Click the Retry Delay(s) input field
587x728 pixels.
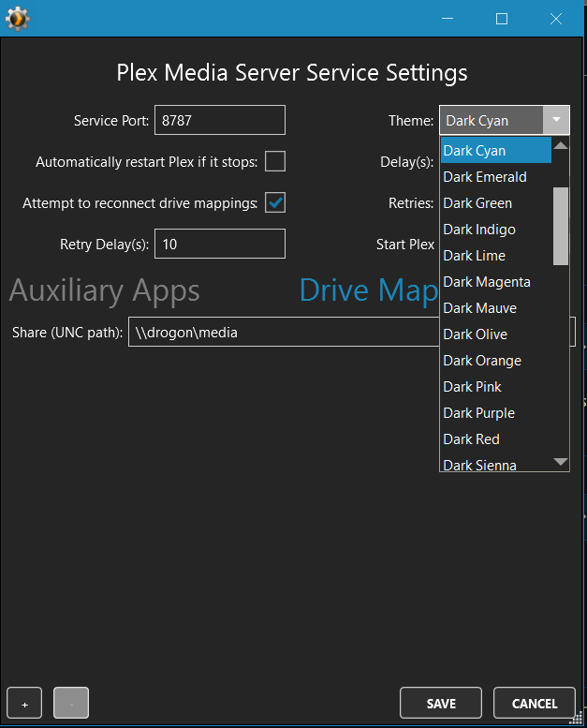coord(220,244)
